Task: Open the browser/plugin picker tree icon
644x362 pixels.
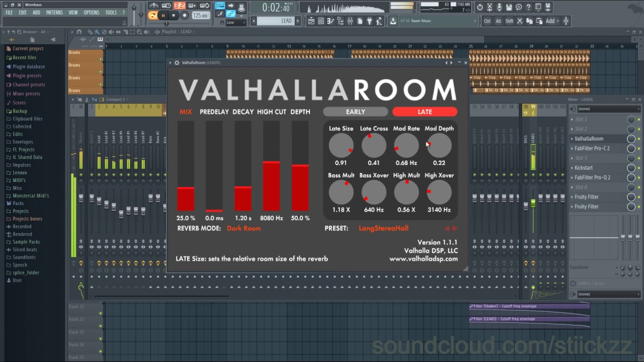Action: pos(340,21)
